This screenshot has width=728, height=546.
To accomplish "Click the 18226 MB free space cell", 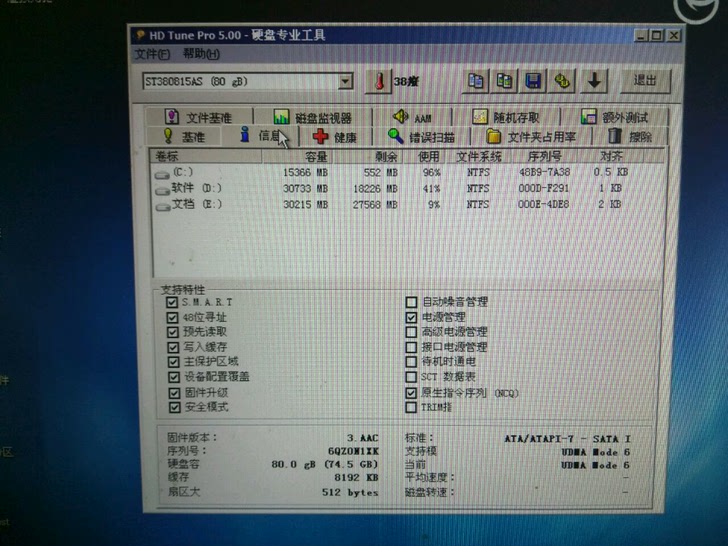I will coord(375,189).
